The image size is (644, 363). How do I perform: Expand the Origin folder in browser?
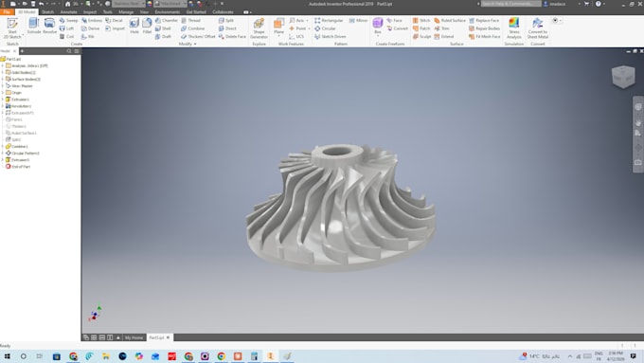click(3, 93)
